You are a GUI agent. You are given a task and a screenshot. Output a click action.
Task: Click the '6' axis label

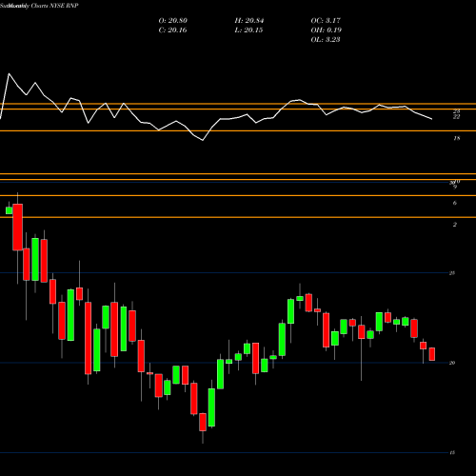(x=455, y=203)
